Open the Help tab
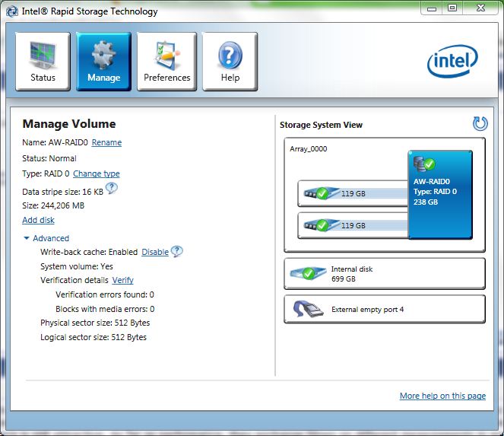Viewport: 504px width, 436px height. tap(230, 62)
